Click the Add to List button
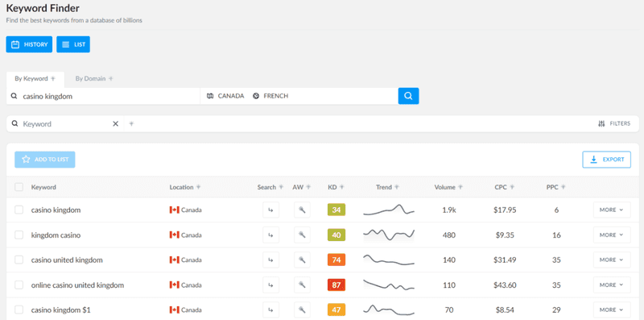 tap(45, 160)
